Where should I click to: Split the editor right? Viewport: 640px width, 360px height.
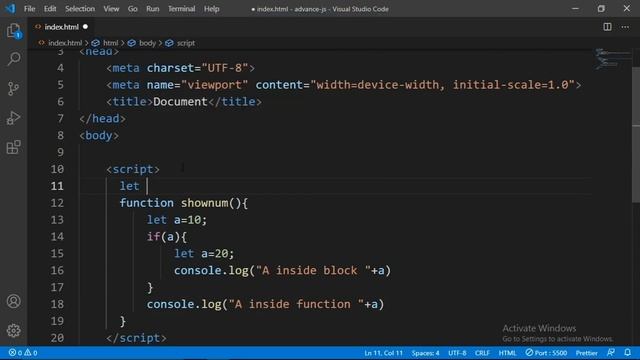click(x=607, y=27)
